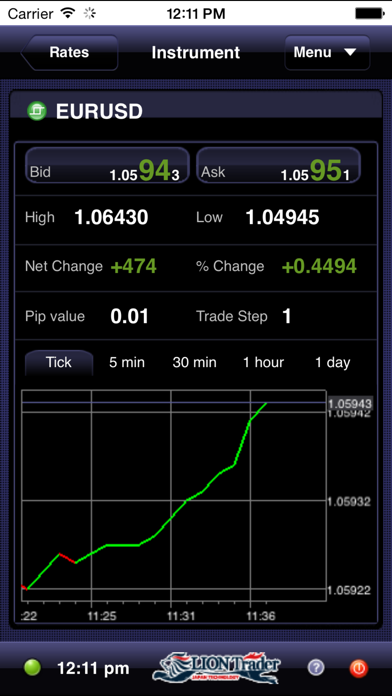Tap the 11:31 time axis label

181,616
